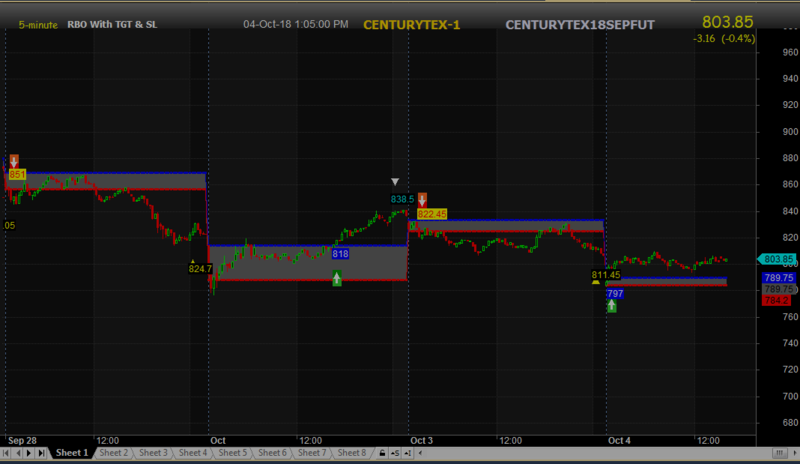Click gray 789.75 axis price tag

click(x=779, y=289)
